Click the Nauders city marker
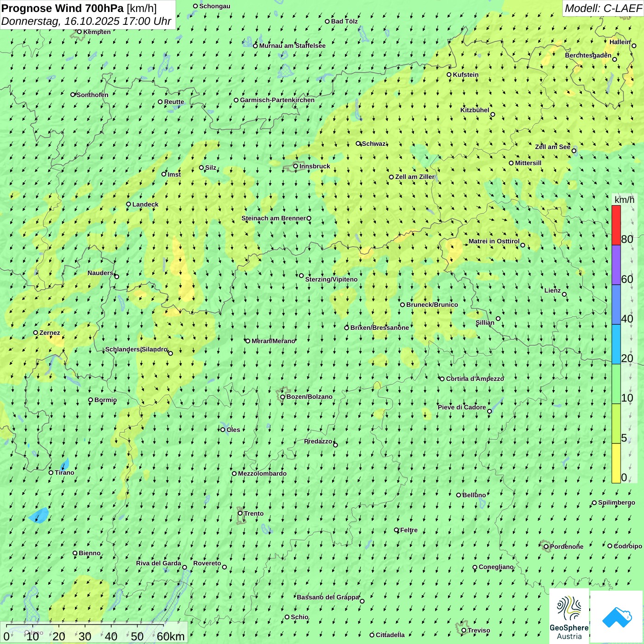This screenshot has width=644, height=644. 117,276
